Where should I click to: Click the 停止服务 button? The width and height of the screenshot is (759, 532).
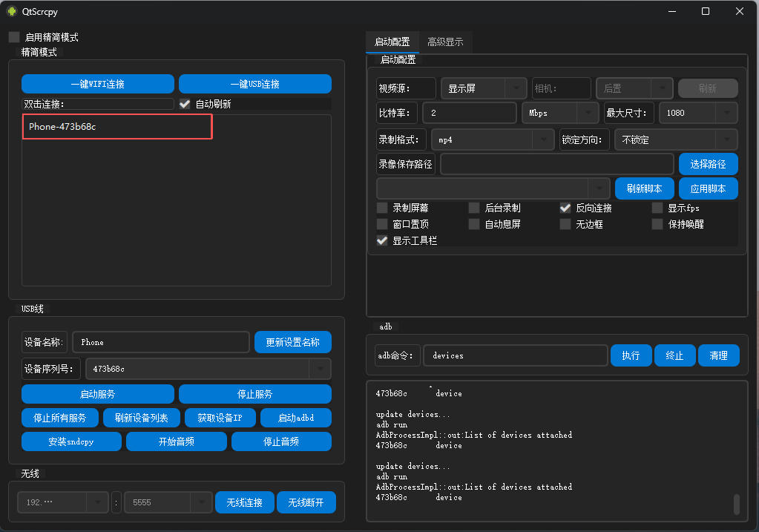[255, 394]
